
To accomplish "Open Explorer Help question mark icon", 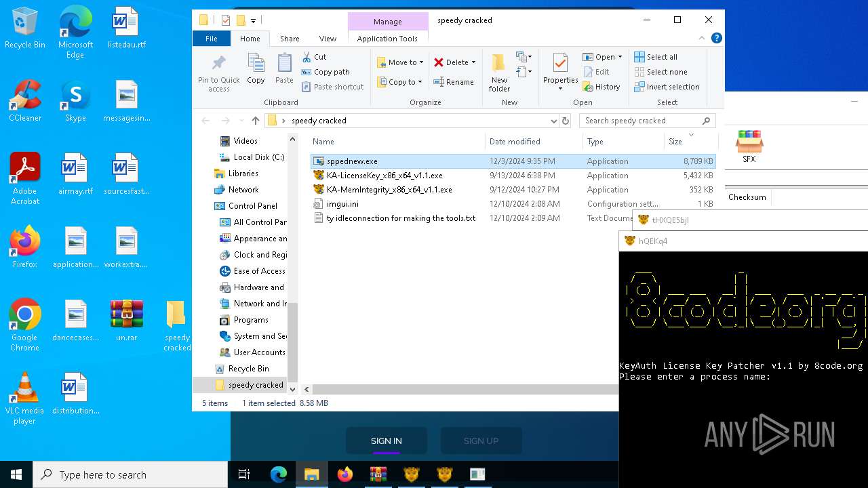I will point(716,39).
